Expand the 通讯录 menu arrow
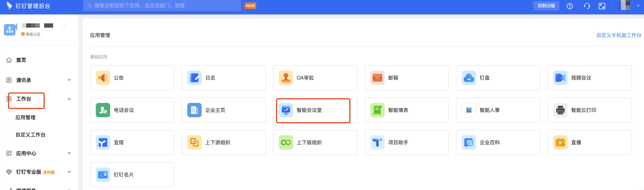The width and height of the screenshot is (644, 190). (69, 80)
